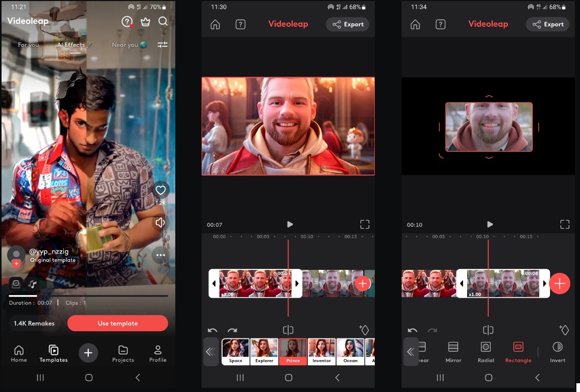Mute the template video with the speaker icon
Image resolution: width=580 pixels, height=392 pixels.
click(160, 223)
